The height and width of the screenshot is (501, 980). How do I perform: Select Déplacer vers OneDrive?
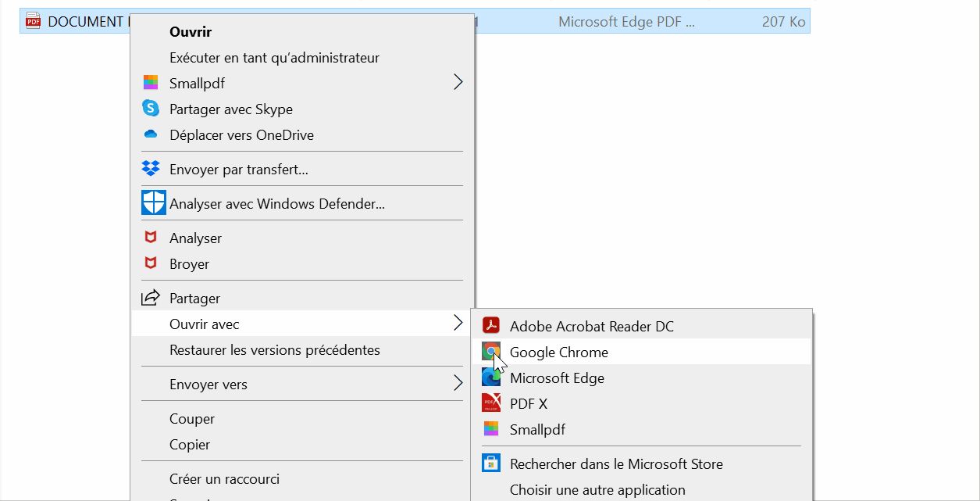303,135
